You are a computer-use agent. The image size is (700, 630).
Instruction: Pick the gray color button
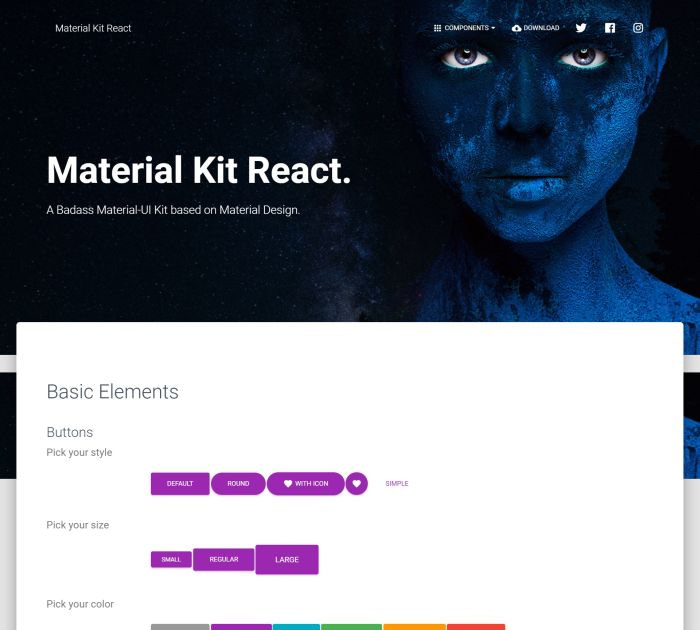point(180,627)
